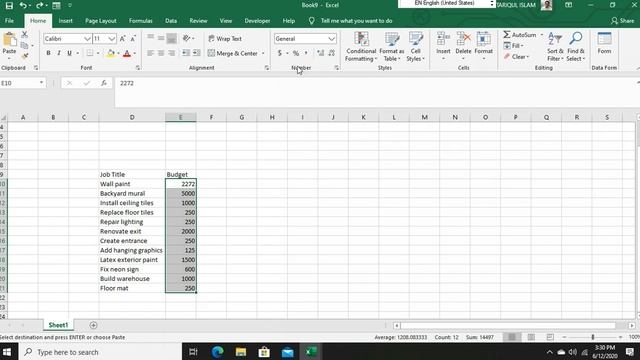Select the cell containing Backyard mural

132,193
